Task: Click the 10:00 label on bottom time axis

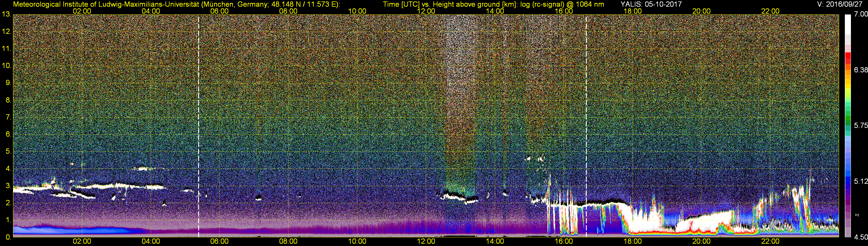Action: point(357,242)
